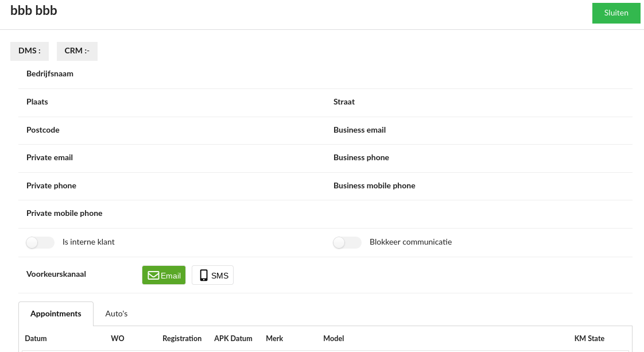Click the Model column header
Screen dimensions: 644x352
(333, 338)
